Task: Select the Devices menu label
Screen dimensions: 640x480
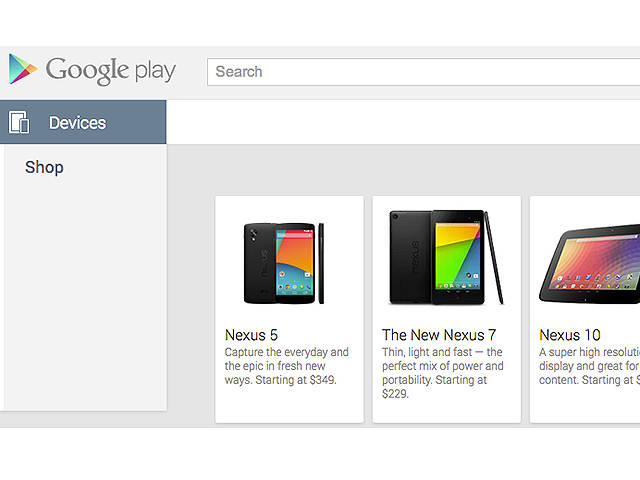Action: 77,123
